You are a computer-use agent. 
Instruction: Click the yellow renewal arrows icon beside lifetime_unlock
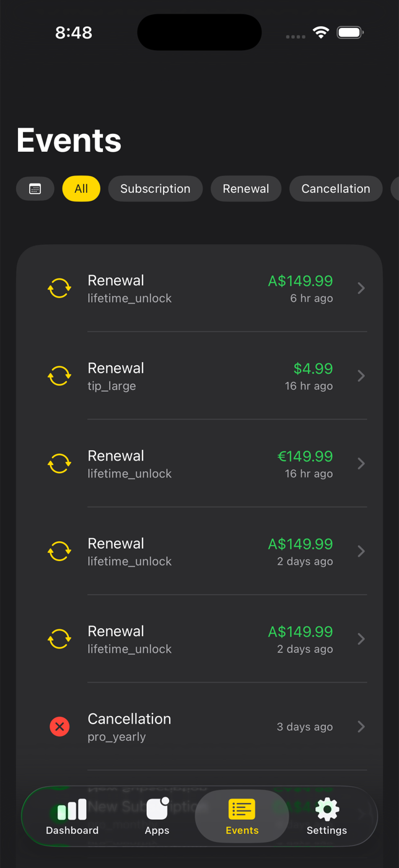pyautogui.click(x=59, y=288)
